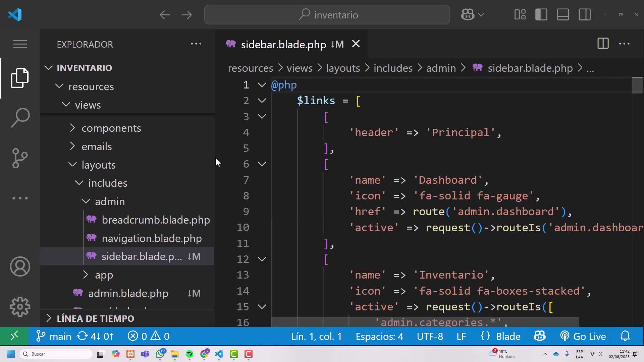The image size is (644, 362).
Task: Go forward with the right arrow
Action: coord(187,15)
